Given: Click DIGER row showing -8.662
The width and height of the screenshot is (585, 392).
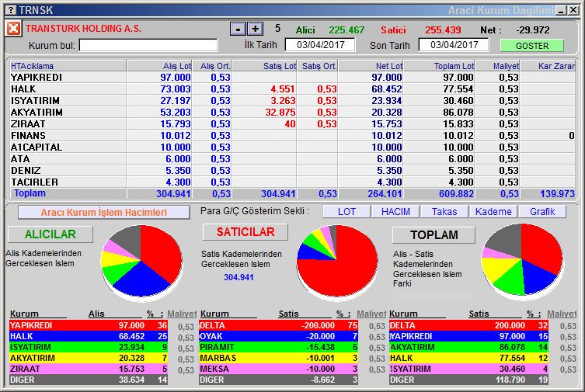Looking at the screenshot, I should (278, 380).
